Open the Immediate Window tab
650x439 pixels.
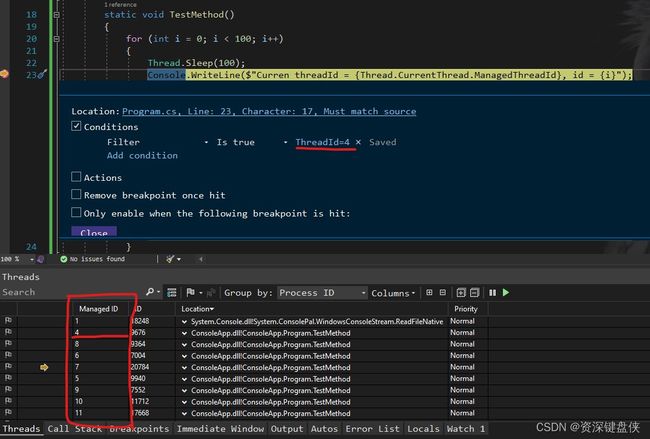click(220, 429)
